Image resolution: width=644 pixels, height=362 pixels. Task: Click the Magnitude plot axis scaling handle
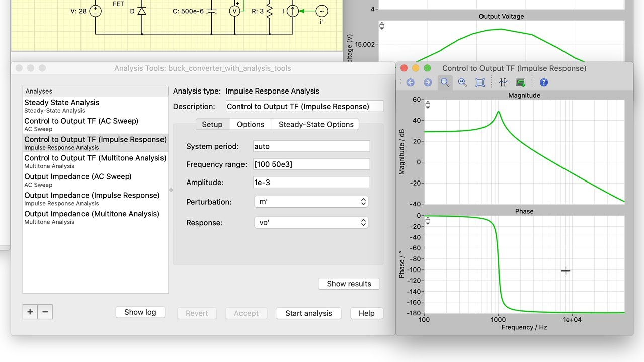428,105
